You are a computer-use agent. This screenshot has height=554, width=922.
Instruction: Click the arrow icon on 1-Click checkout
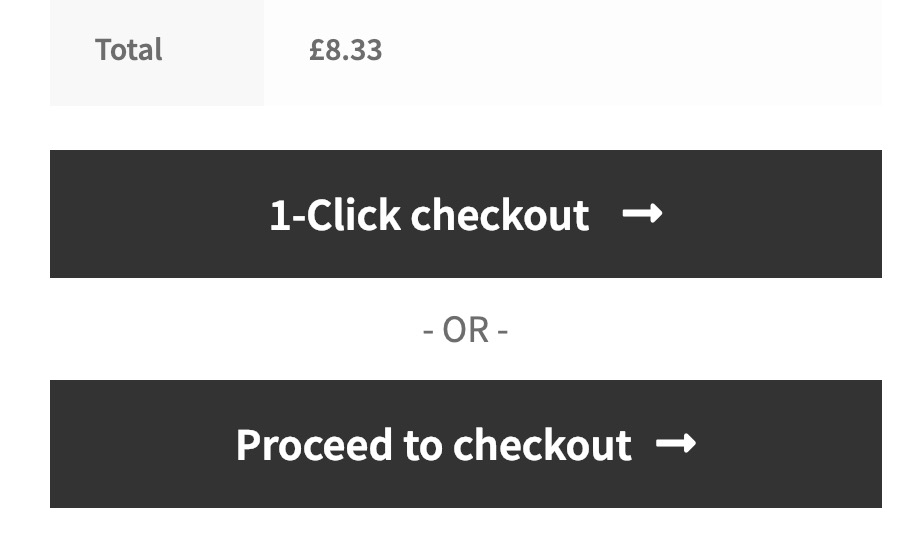642,214
